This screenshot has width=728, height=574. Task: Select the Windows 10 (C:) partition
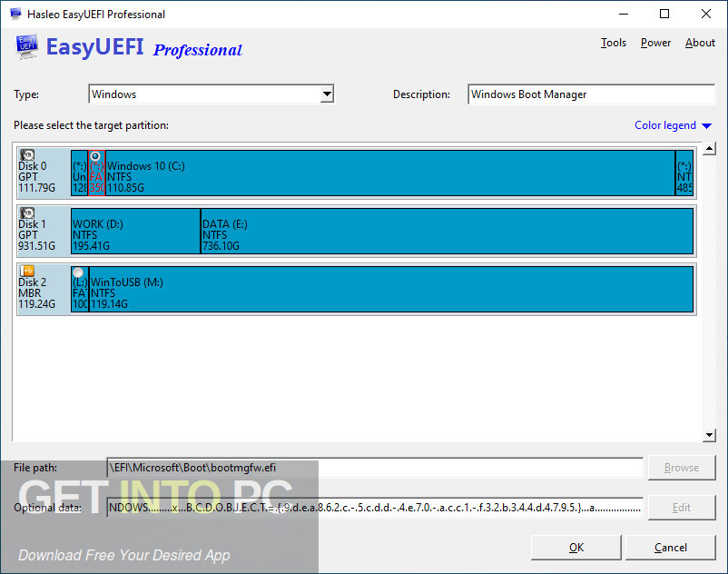click(390, 173)
